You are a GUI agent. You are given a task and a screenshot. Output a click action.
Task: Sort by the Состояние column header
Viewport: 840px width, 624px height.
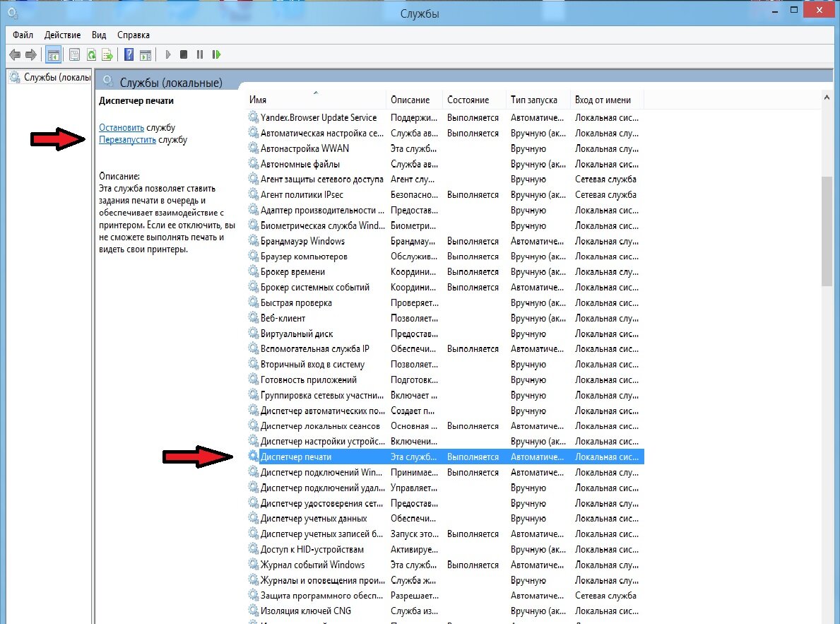pos(474,100)
